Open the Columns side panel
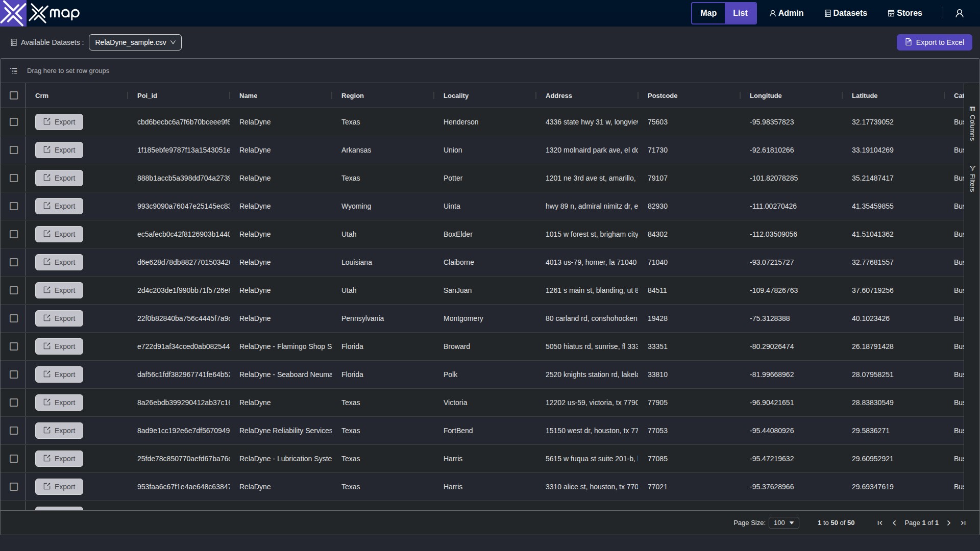Screen dimensions: 980x551 (972, 123)
